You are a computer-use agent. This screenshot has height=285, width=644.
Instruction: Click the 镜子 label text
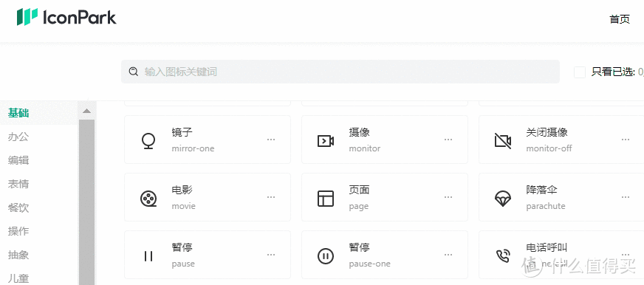[182, 132]
